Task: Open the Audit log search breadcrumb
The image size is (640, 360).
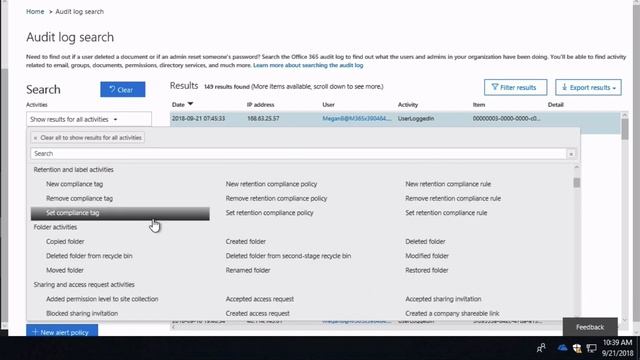Action: [80, 11]
